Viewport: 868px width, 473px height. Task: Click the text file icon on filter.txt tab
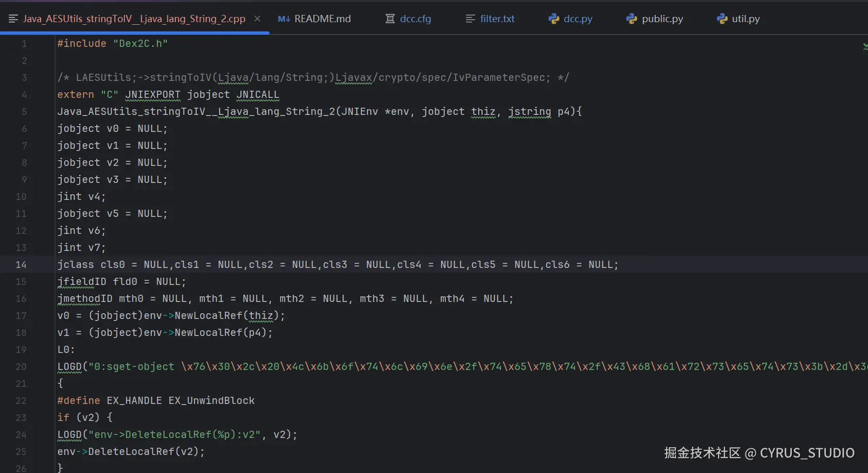(x=471, y=19)
